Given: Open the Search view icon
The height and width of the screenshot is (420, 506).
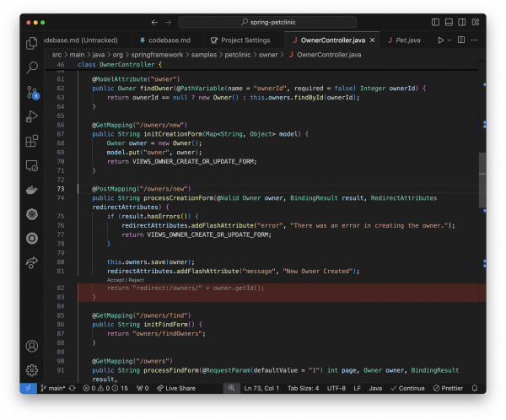Looking at the screenshot, I should [32, 67].
